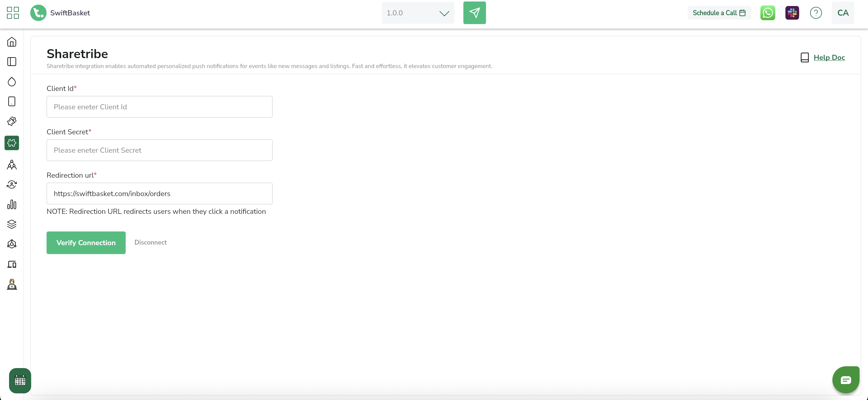The image size is (868, 400).
Task: Click the question mark help icon
Action: coord(816,13)
